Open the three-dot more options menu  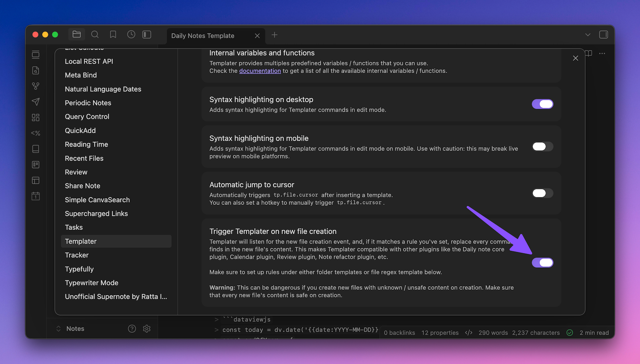coord(602,54)
